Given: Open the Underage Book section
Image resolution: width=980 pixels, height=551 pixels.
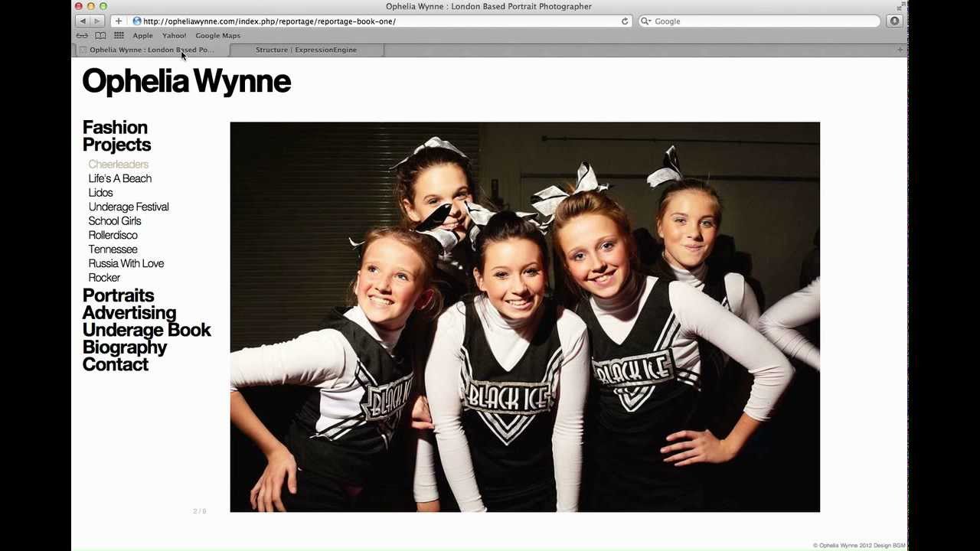Looking at the screenshot, I should tap(146, 330).
